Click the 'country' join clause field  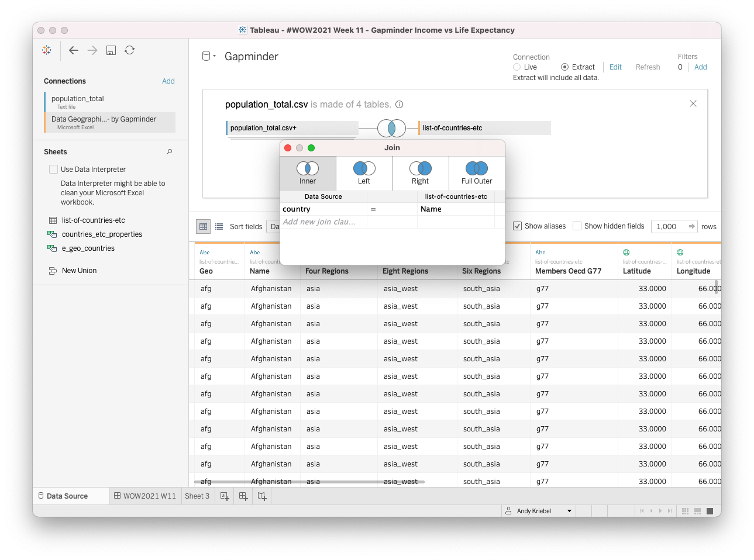323,209
